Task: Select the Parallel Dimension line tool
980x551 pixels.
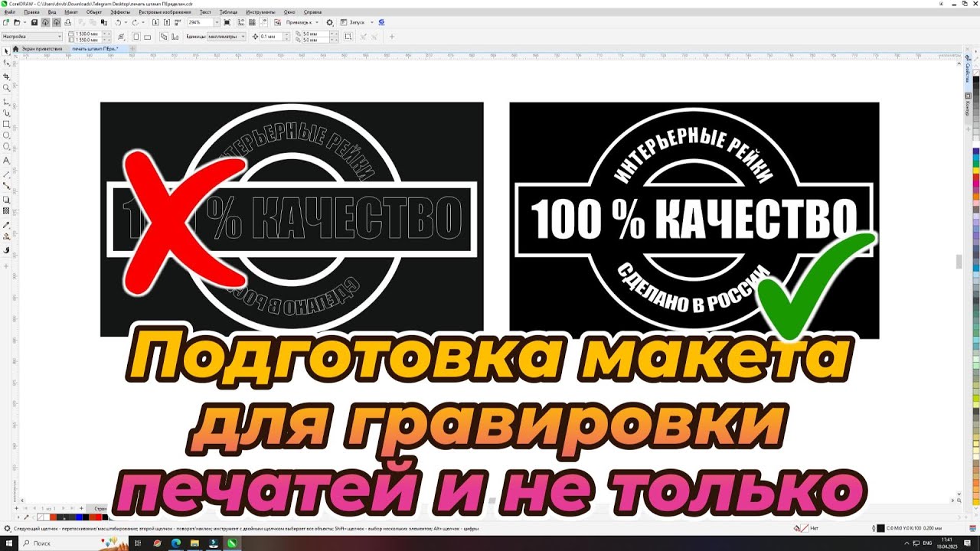Action: [x=6, y=174]
